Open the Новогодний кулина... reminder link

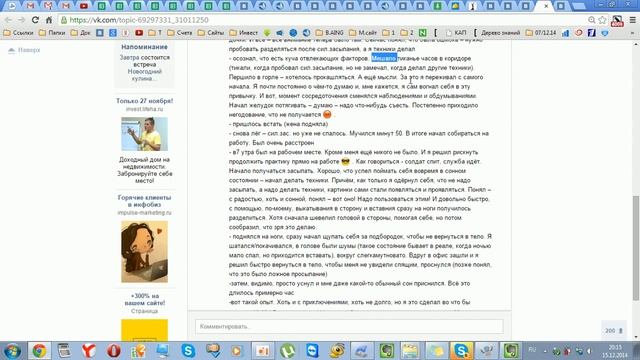pyautogui.click(x=144, y=75)
